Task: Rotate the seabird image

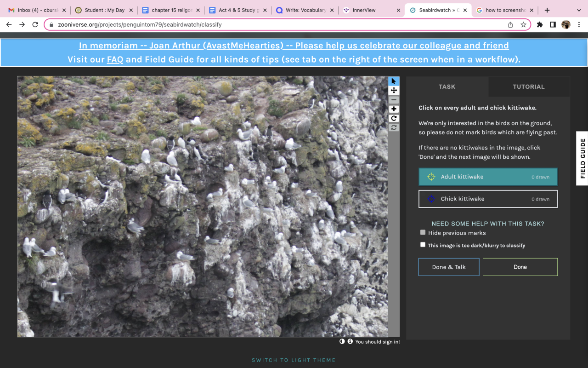Action: click(x=394, y=118)
